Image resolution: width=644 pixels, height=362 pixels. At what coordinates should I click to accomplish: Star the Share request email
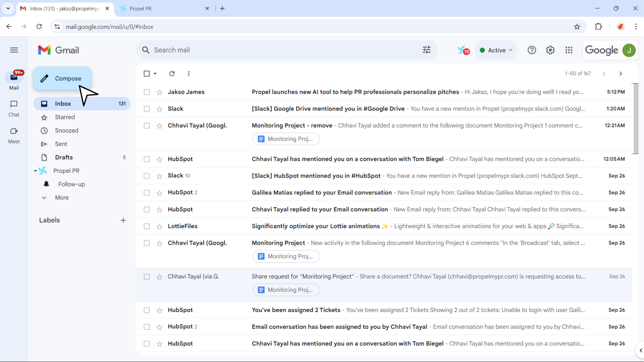pyautogui.click(x=159, y=277)
